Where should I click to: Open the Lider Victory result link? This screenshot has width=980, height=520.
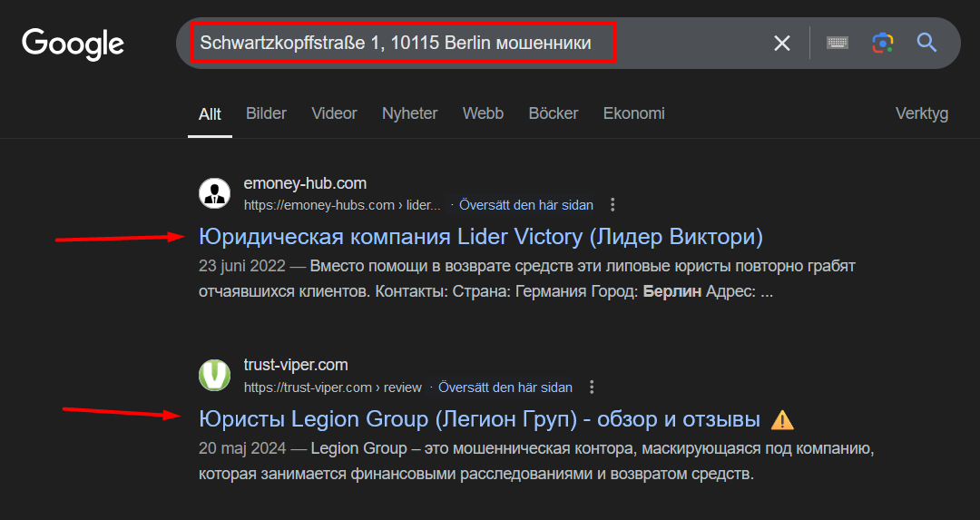tap(480, 237)
